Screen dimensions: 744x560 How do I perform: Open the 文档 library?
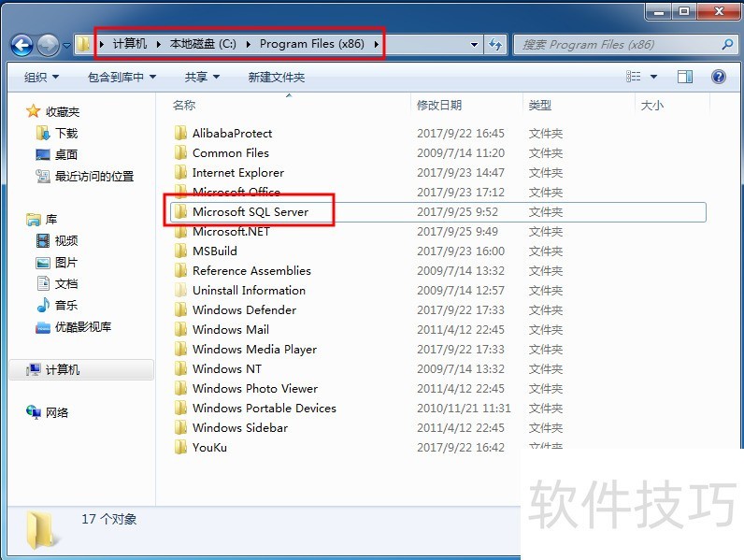pos(57,284)
